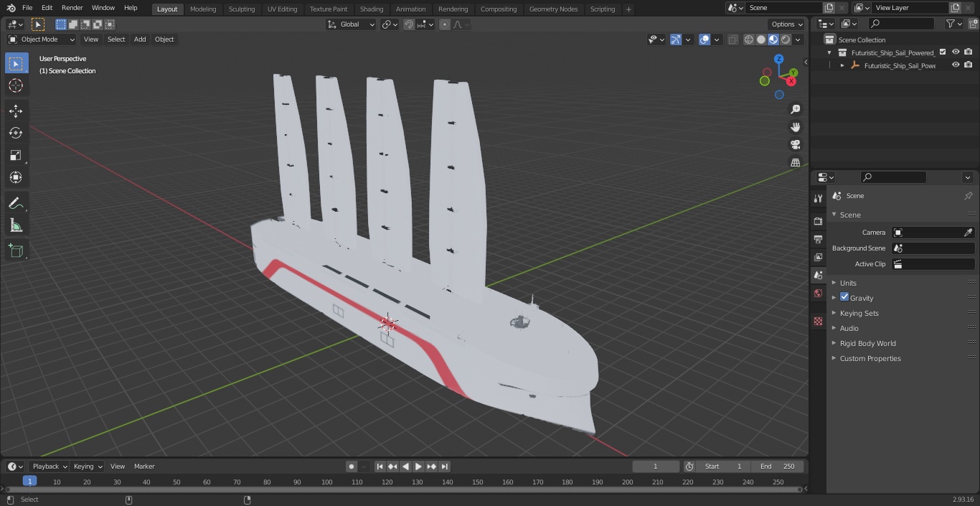Click the play animation button

418,467
